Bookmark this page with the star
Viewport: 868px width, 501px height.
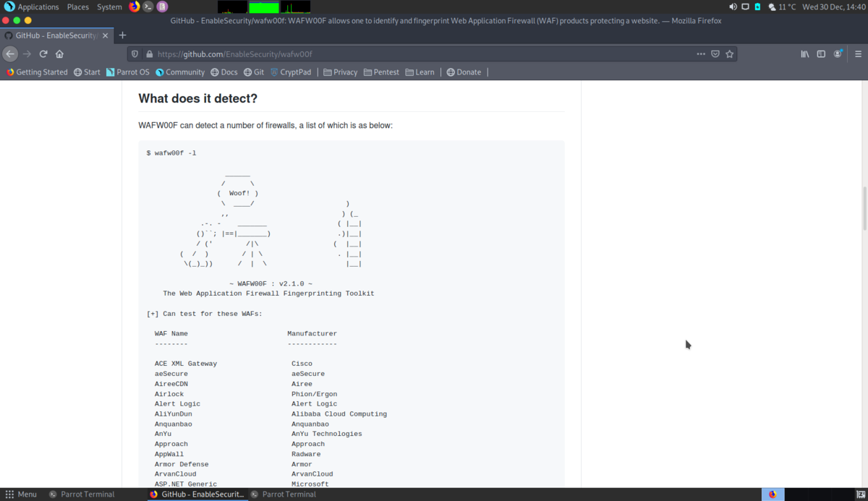pyautogui.click(x=729, y=53)
